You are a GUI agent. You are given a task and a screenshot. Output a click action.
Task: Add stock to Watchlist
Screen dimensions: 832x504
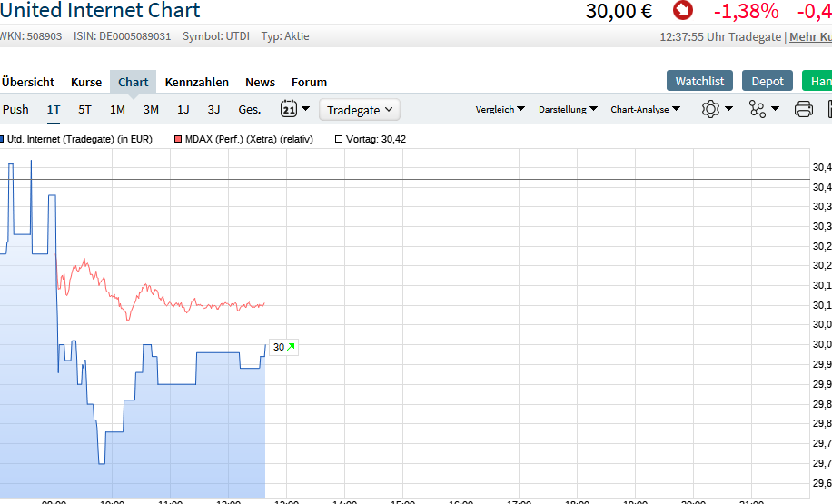point(699,81)
